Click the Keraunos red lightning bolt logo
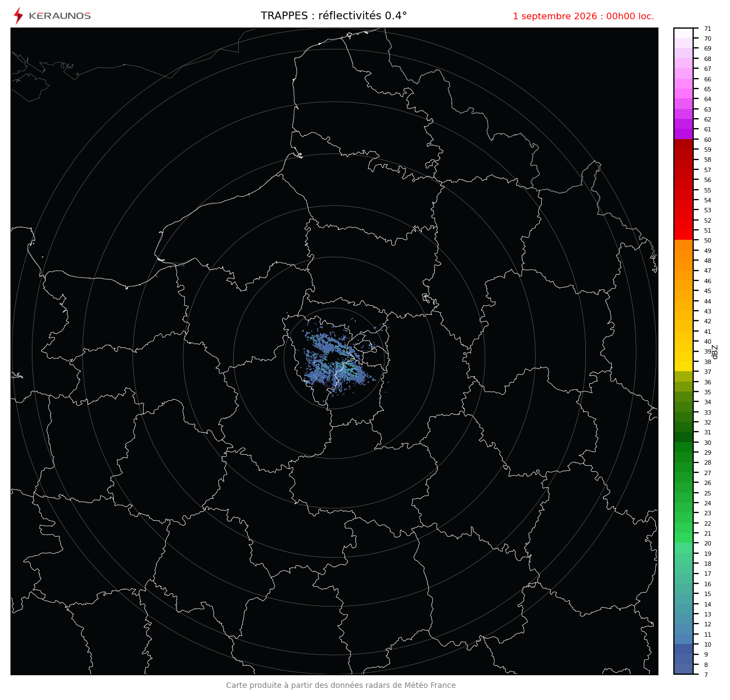 coord(18,16)
